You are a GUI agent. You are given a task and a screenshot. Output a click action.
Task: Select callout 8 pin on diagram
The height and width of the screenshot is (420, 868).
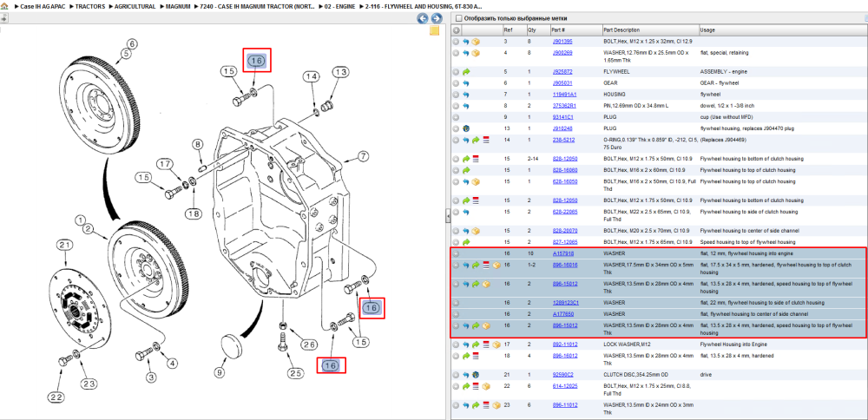click(198, 146)
